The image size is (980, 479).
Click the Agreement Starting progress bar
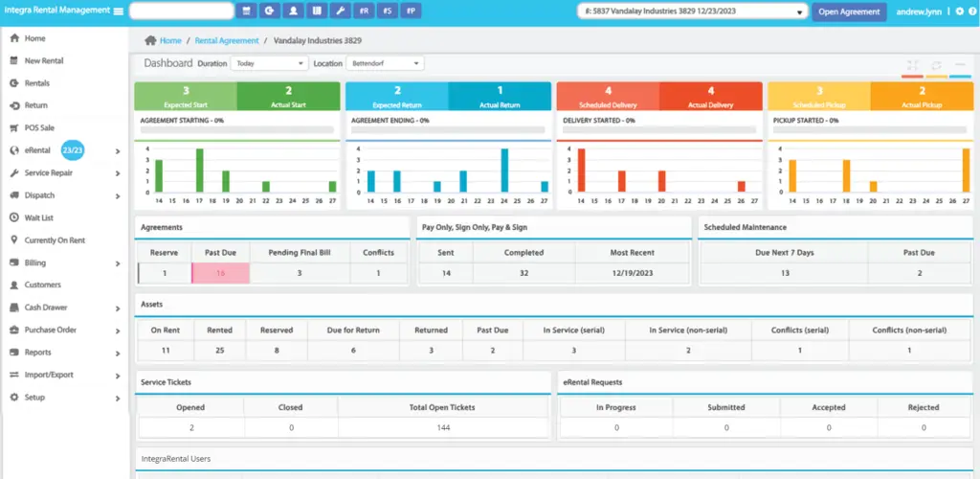pyautogui.click(x=237, y=130)
